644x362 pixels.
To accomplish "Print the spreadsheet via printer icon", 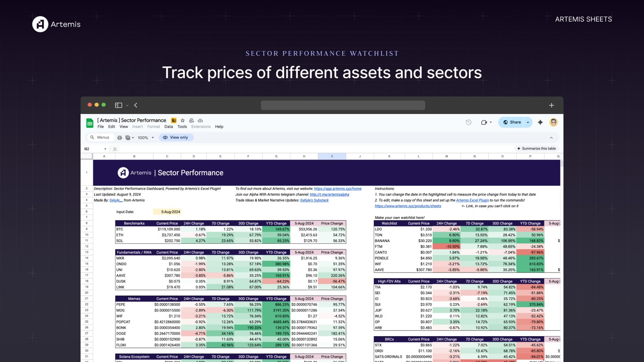I will [120, 138].
